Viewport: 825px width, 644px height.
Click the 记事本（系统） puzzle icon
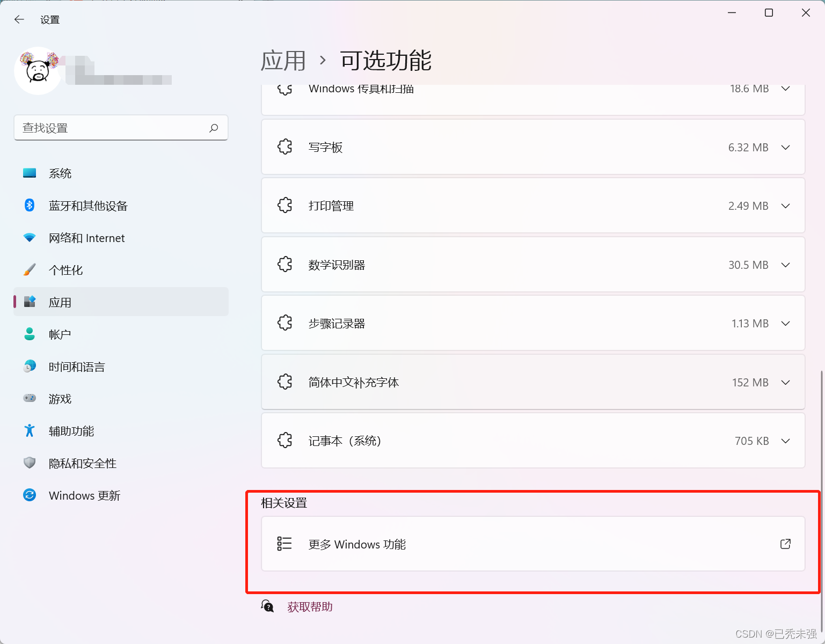pyautogui.click(x=285, y=440)
